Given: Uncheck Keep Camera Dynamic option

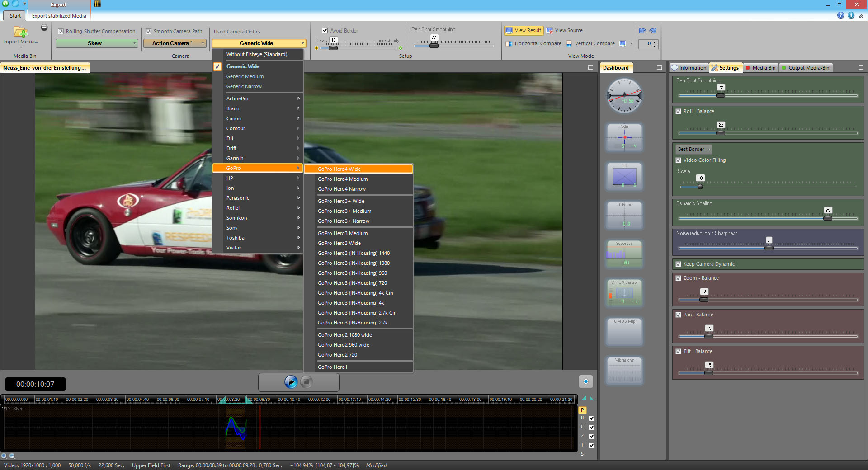Looking at the screenshot, I should tap(678, 264).
